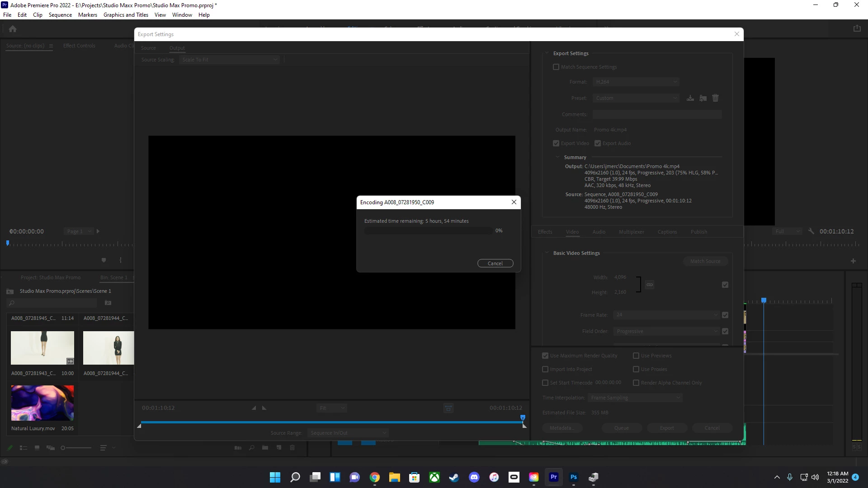The width and height of the screenshot is (868, 488).
Task: Open the Sequence menu
Action: (60, 15)
